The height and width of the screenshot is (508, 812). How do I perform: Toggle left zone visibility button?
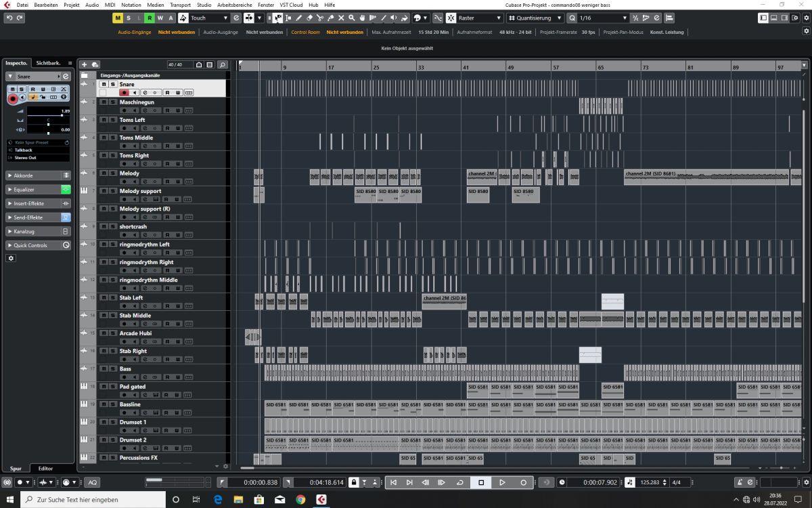(763, 18)
